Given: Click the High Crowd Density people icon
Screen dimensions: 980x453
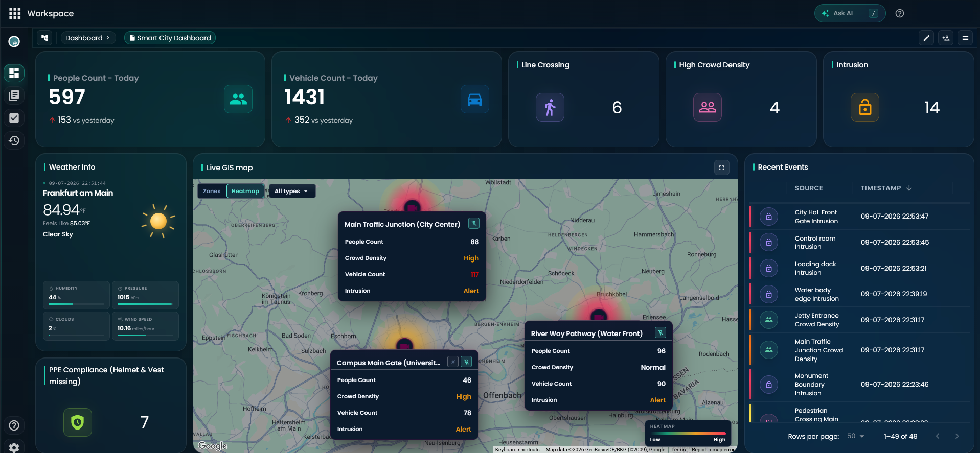Looking at the screenshot, I should click(x=708, y=107).
